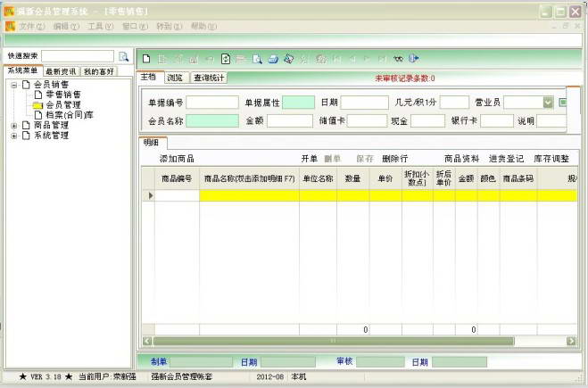Click the yellow folder icon beside 会员管理
Image resolution: width=588 pixels, height=388 pixels.
(37, 105)
